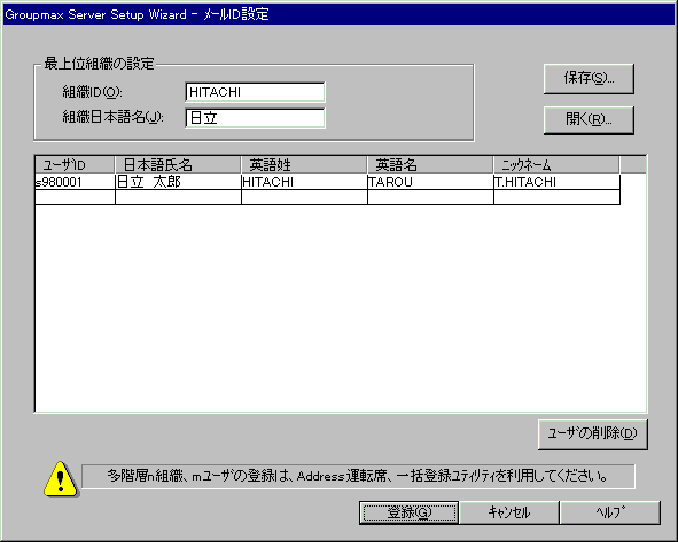This screenshot has height=542, width=678.
Task: Select the ユーザID column header
Action: tap(75, 165)
